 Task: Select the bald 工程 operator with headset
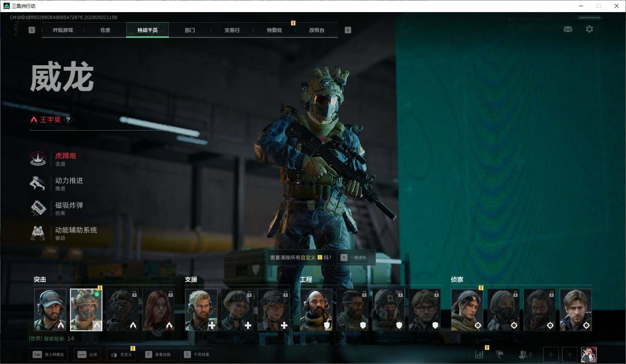[x=316, y=310]
